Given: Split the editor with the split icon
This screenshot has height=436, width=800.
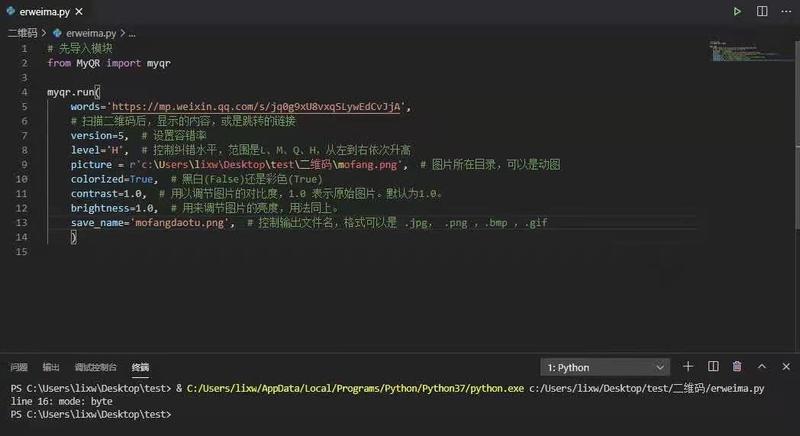Looking at the screenshot, I should tap(762, 11).
